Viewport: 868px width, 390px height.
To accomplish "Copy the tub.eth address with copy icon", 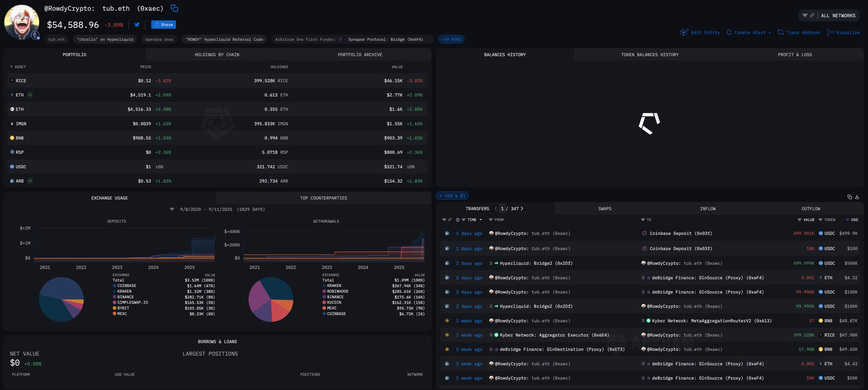I will pos(174,8).
